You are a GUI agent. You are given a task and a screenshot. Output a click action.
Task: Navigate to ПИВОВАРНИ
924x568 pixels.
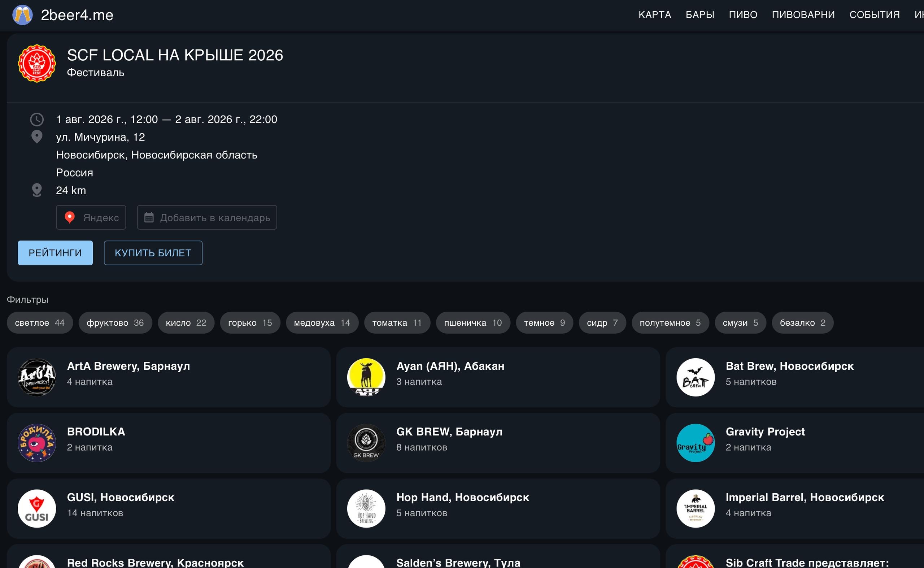tap(803, 15)
